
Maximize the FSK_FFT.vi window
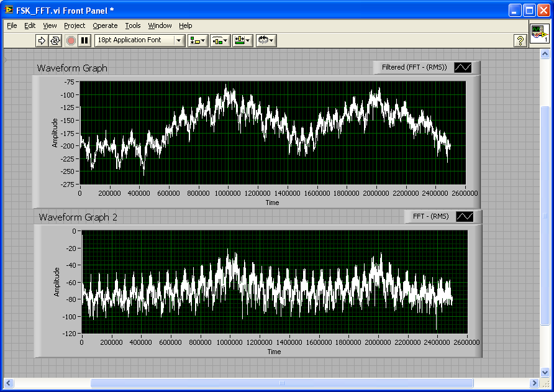529,11
